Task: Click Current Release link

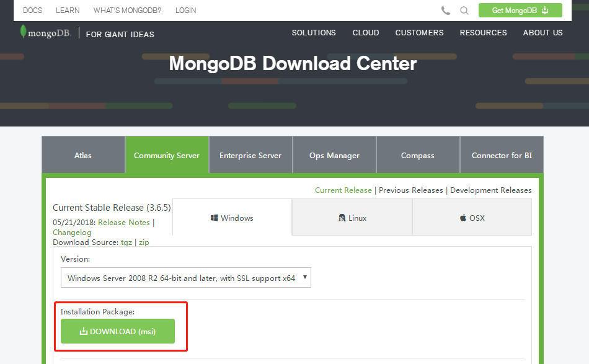Action: click(x=343, y=190)
